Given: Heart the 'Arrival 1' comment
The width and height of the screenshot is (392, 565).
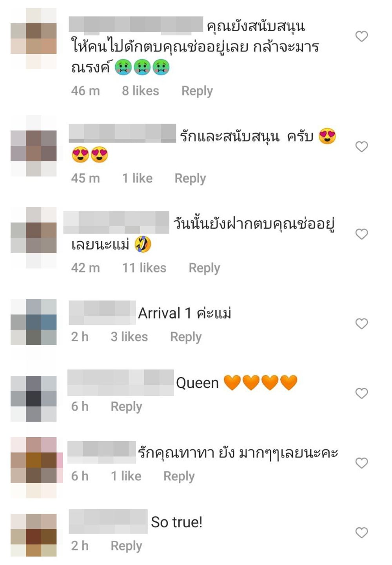Looking at the screenshot, I should [361, 324].
